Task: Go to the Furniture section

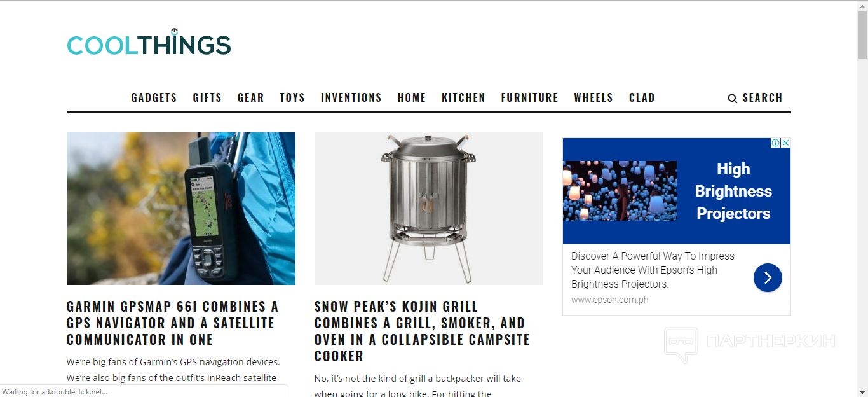Action: tap(529, 97)
